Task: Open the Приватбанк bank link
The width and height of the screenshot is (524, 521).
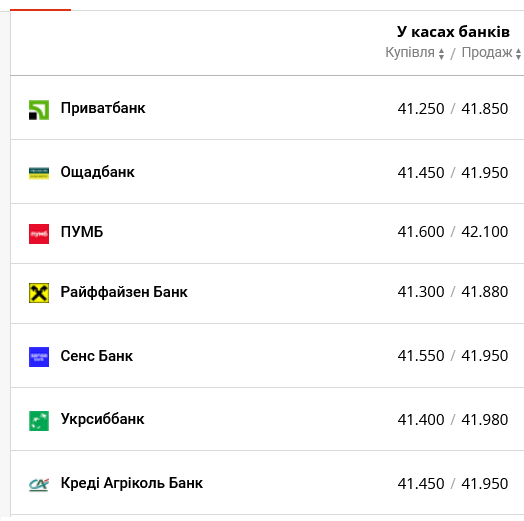Action: click(x=103, y=108)
